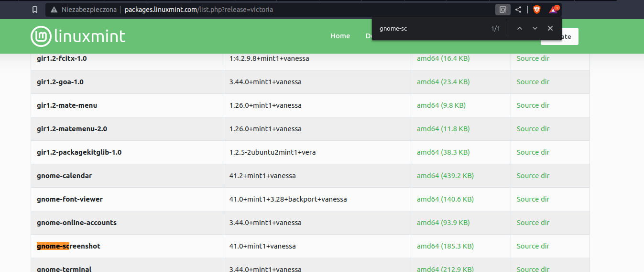
Task: Click amd64 (185.3 KB) link
Action: [445, 246]
